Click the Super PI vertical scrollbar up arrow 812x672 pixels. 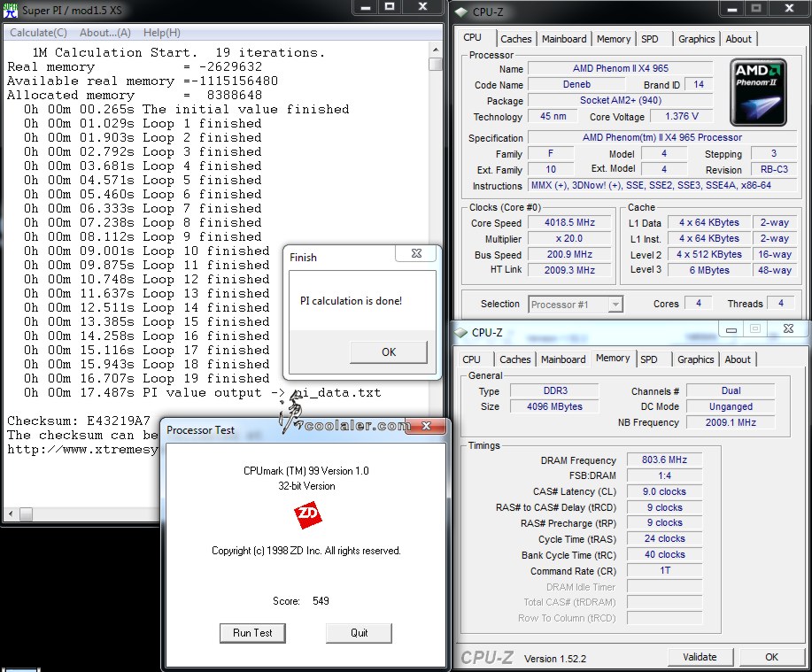436,50
